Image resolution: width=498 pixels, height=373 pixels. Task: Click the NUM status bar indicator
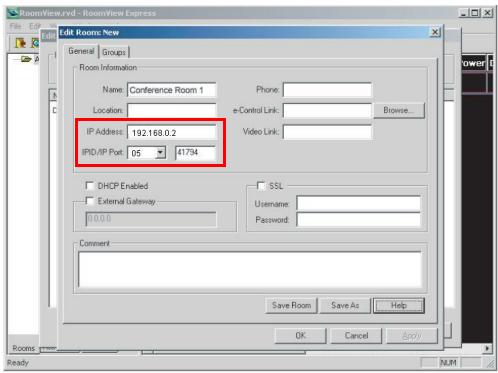tap(448, 362)
